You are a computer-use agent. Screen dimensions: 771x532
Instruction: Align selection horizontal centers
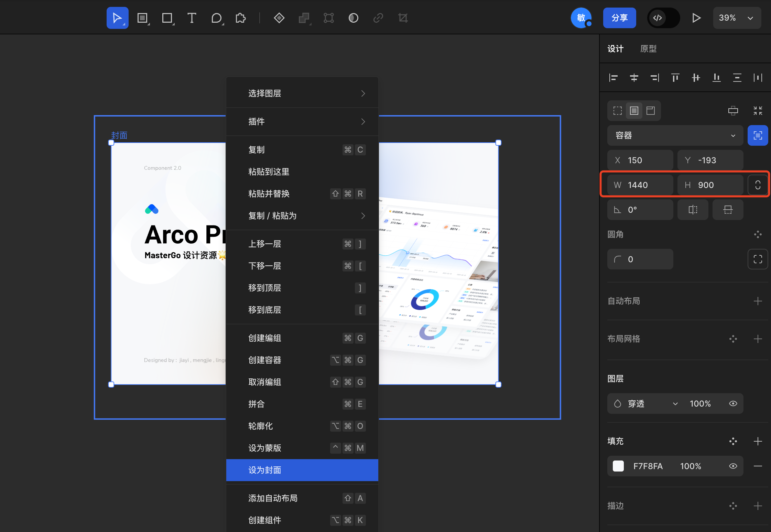click(x=634, y=78)
